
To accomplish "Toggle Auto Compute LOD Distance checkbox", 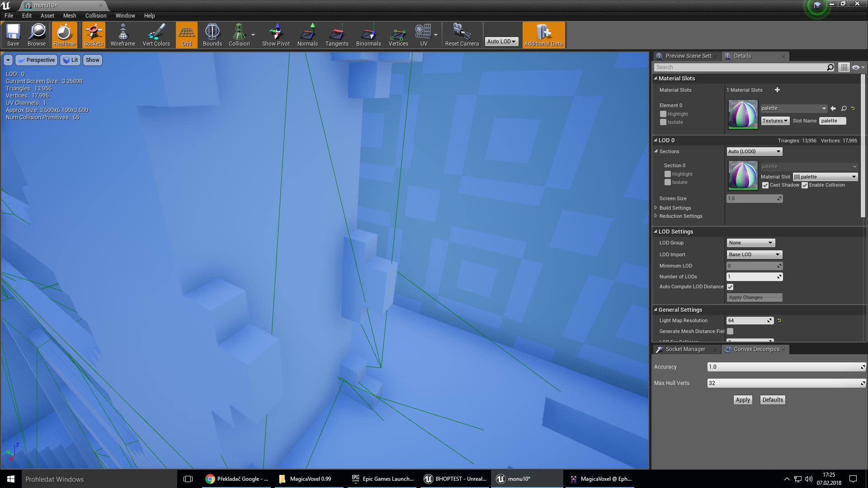I will [x=730, y=287].
